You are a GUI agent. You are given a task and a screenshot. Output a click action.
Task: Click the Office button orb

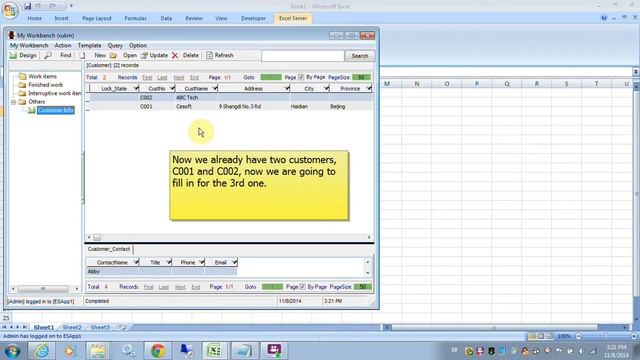coord(10,10)
